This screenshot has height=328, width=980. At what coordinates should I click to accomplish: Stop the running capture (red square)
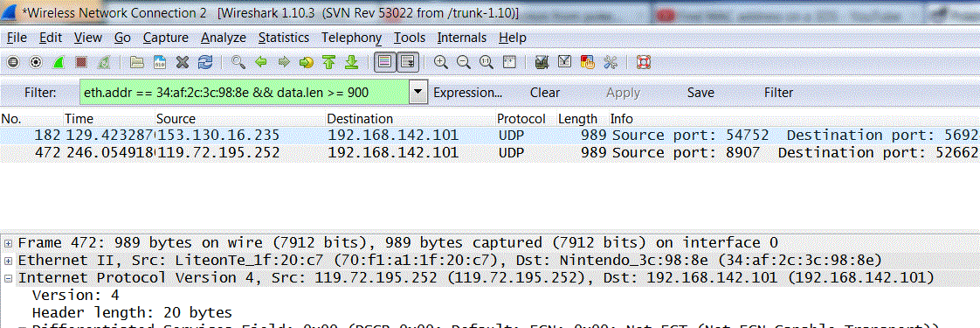tap(80, 62)
